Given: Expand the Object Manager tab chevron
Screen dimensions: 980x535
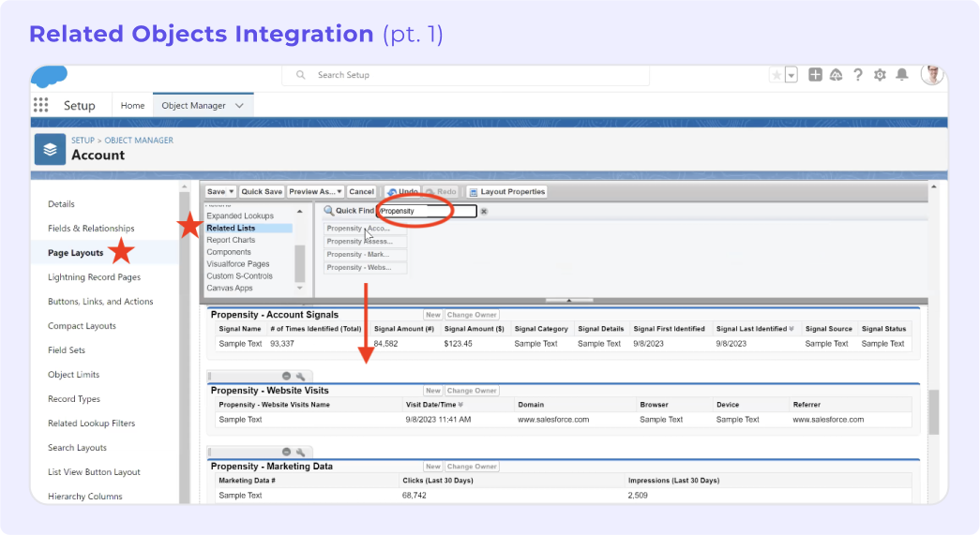Looking at the screenshot, I should pyautogui.click(x=239, y=106).
